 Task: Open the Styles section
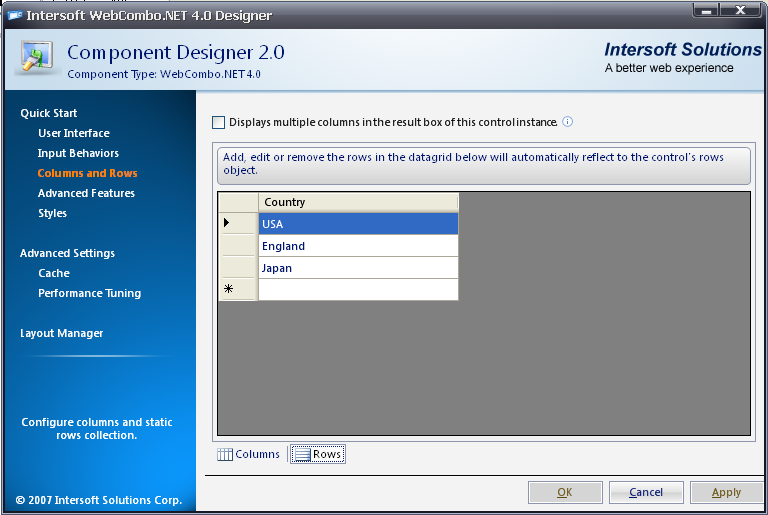click(x=52, y=213)
